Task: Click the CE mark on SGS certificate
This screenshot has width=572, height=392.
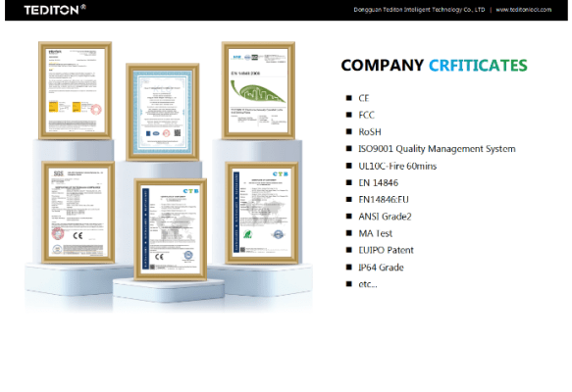Action: point(78,236)
